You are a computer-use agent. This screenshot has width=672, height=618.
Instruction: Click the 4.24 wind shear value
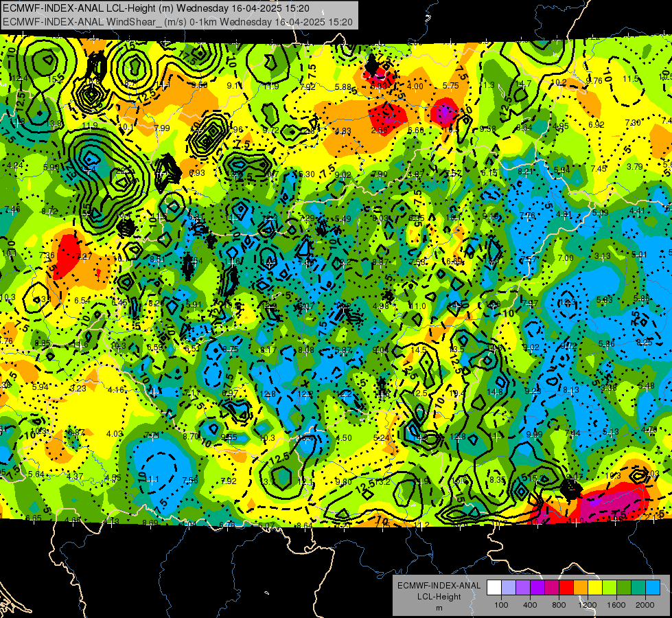click(x=15, y=165)
